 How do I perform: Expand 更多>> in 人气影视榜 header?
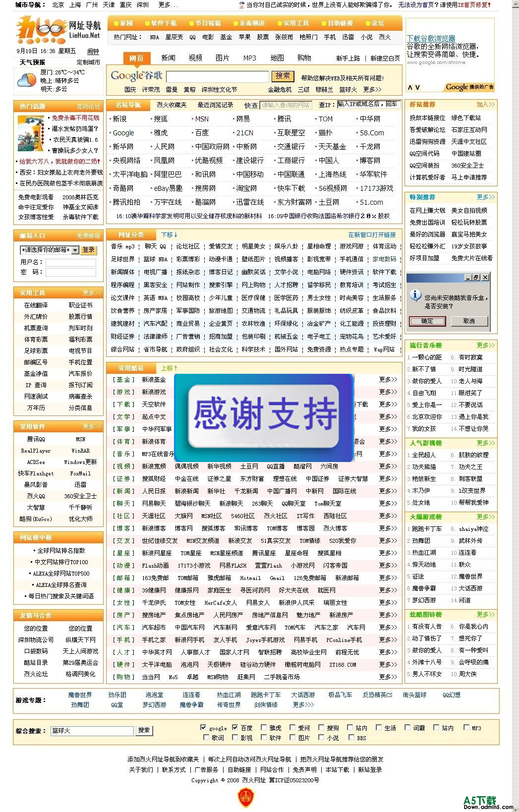tap(485, 443)
